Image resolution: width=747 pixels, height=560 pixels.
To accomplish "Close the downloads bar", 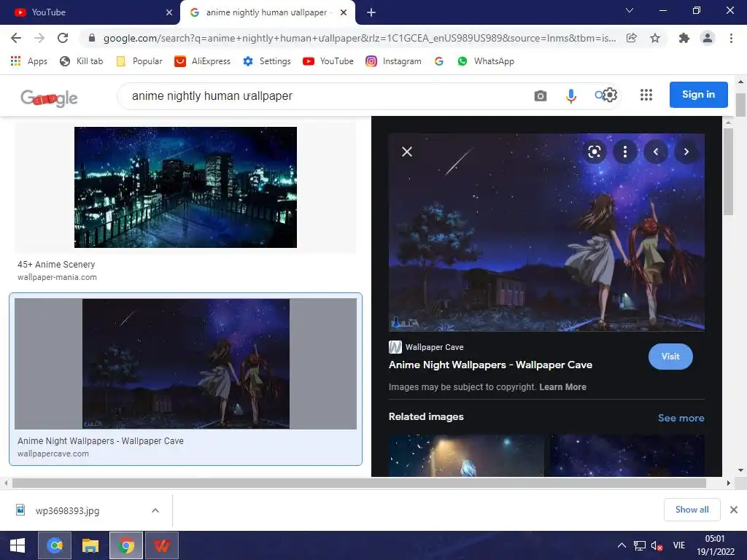I will [734, 510].
